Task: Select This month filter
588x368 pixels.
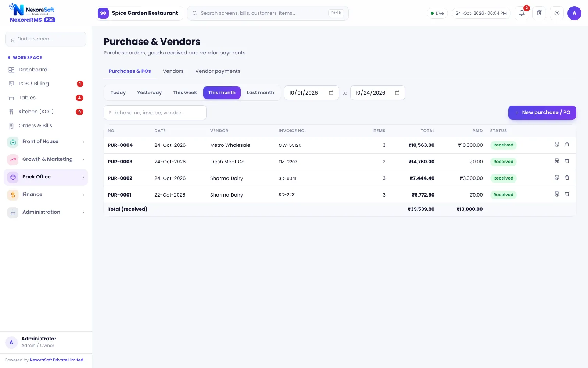Action: click(222, 93)
